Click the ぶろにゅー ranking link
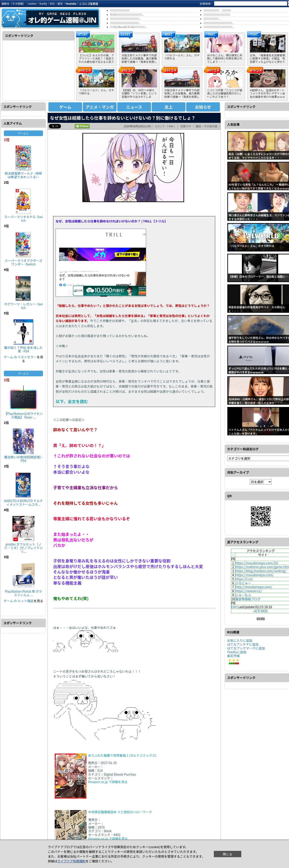The width and height of the screenshot is (289, 868). tap(243, 583)
